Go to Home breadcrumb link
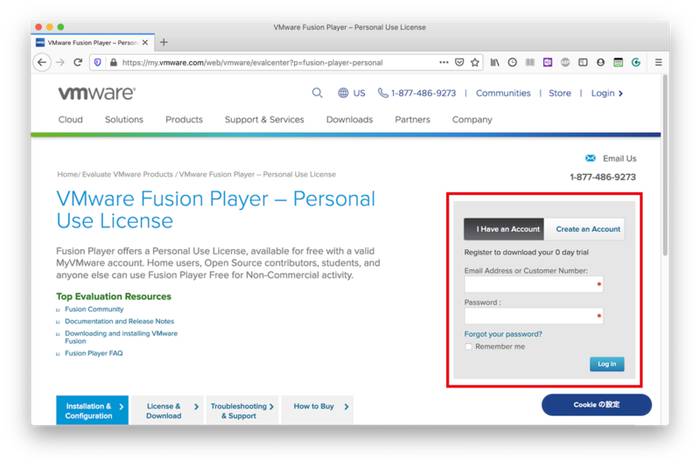This screenshot has width=700, height=466. pos(67,174)
